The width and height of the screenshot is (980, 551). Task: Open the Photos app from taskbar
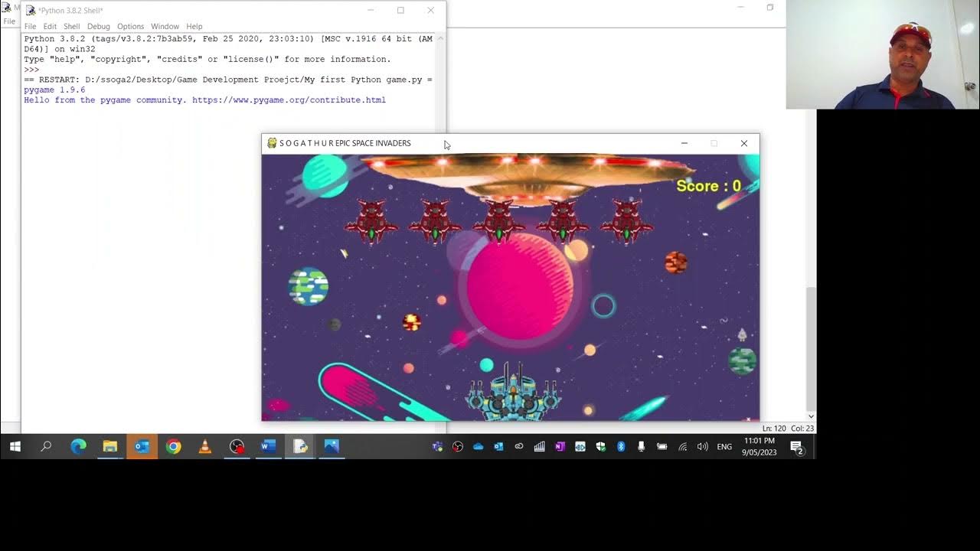(332, 446)
